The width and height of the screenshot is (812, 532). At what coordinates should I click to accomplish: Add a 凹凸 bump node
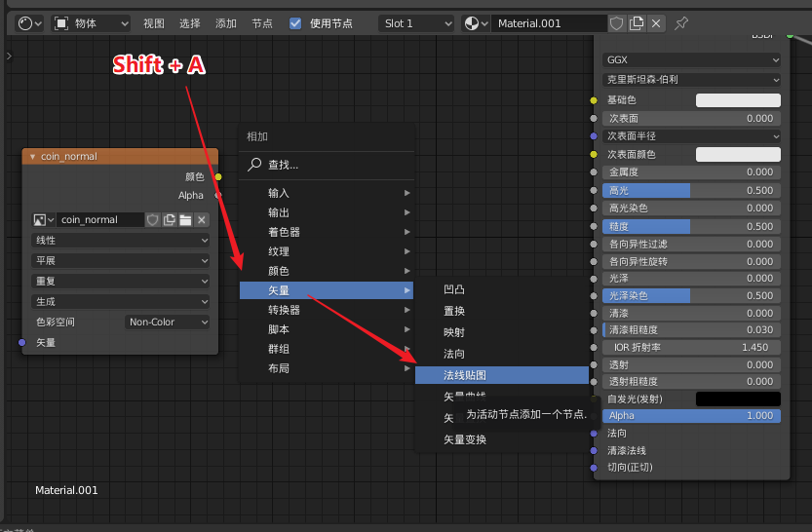click(x=502, y=289)
